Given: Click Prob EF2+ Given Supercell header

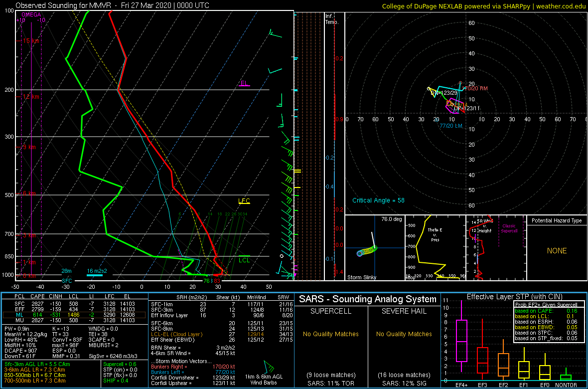Looking at the screenshot, I should pyautogui.click(x=546, y=305).
